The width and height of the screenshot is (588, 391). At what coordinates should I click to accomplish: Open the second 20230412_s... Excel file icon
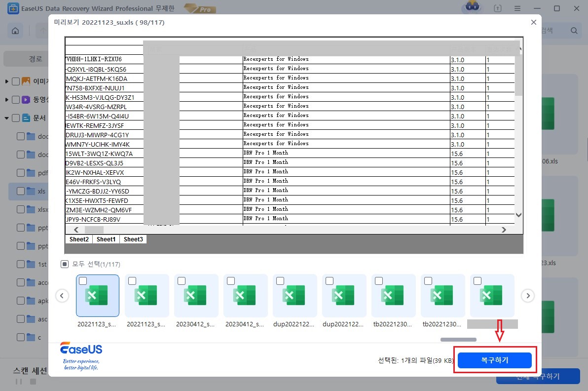pos(245,295)
